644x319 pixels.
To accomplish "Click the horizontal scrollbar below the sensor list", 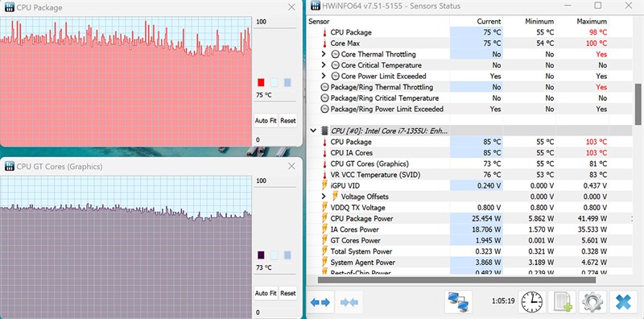I will tap(456, 280).
